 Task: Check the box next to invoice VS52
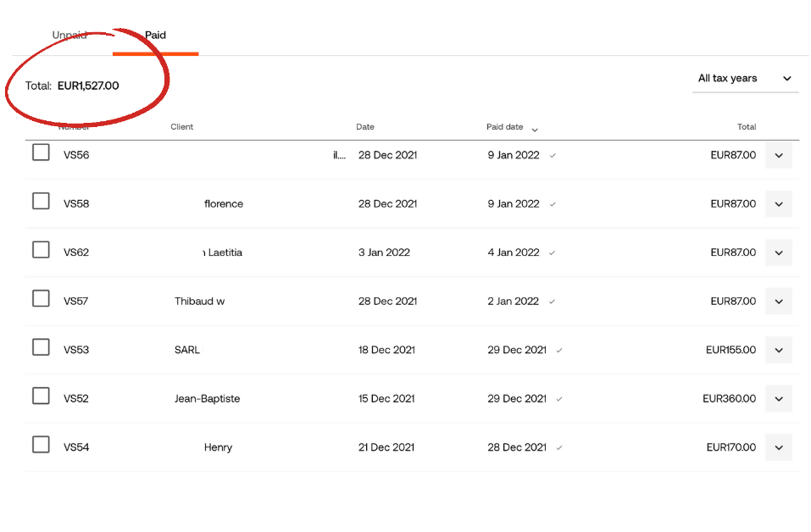click(41, 396)
